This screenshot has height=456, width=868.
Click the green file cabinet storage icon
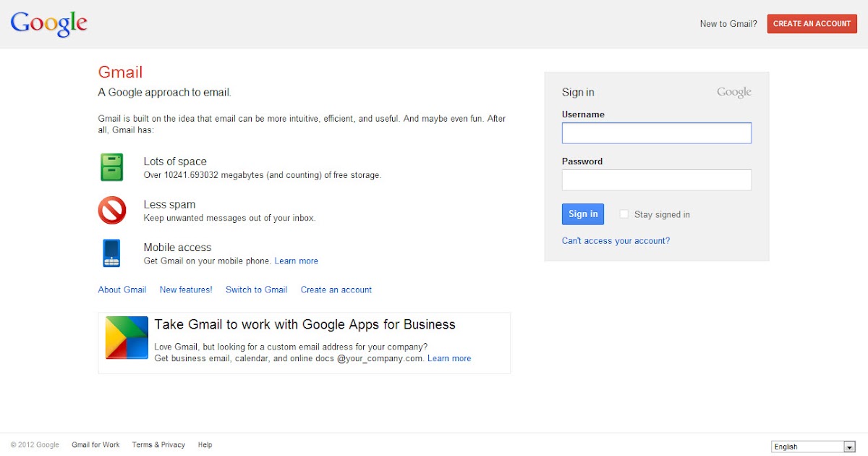coord(112,167)
